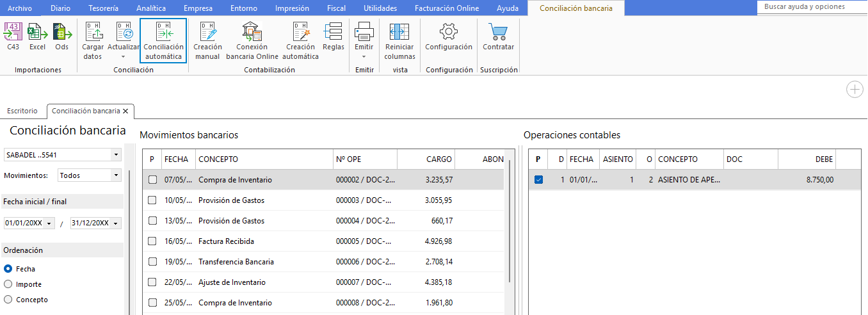This screenshot has height=315, width=868.
Task: Select Importe ordering radio button
Action: point(8,284)
